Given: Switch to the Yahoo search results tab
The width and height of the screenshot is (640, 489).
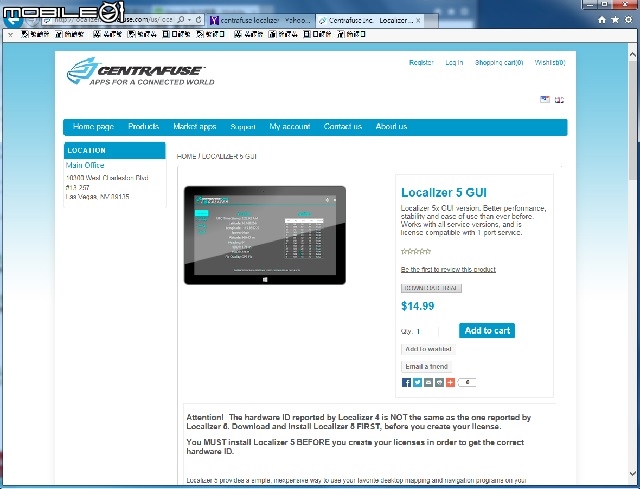Looking at the screenshot, I should (x=260, y=20).
